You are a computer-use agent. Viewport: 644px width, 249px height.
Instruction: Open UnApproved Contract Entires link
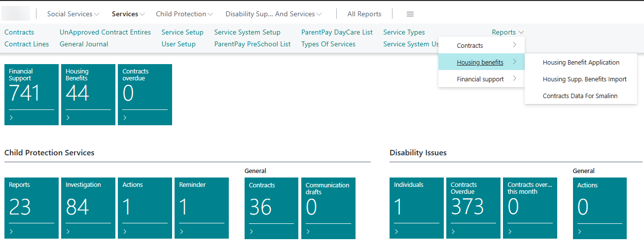pos(105,32)
